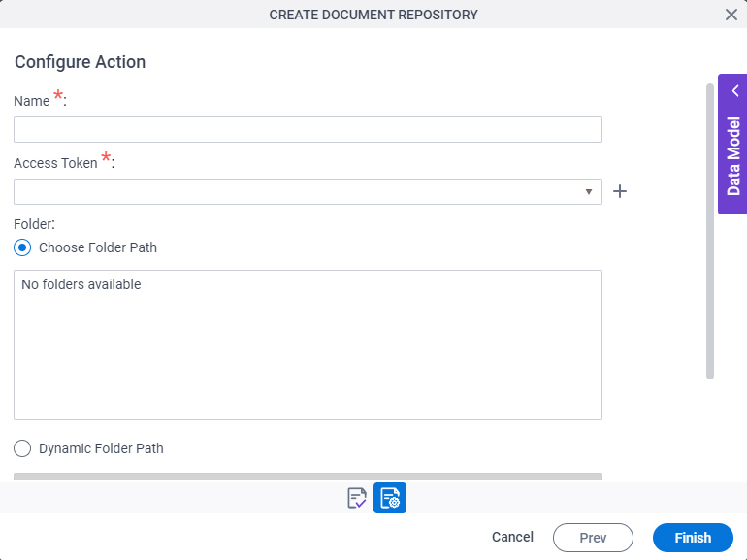Open the Access Token dropdown
This screenshot has height=560, width=747.
308,191
